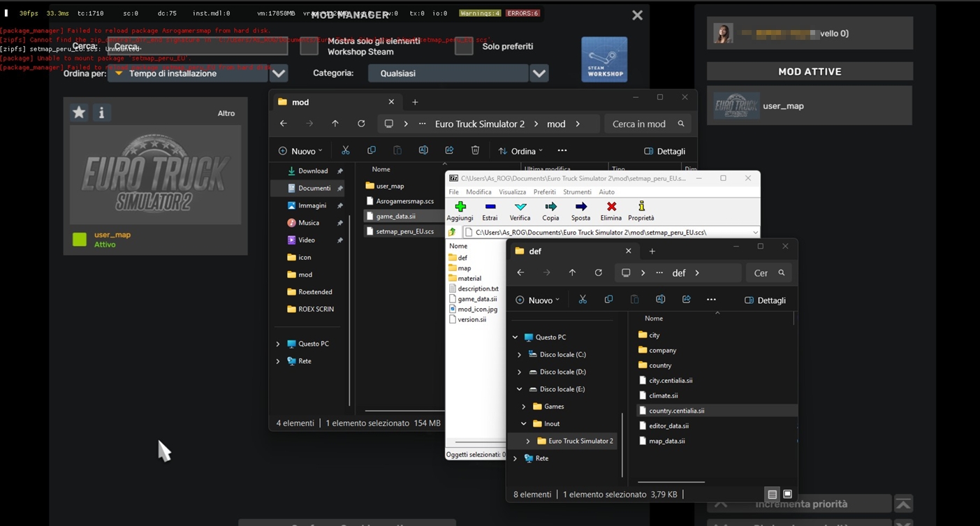Open File menu in 7-Zip
The image size is (980, 526).
pyautogui.click(x=454, y=191)
